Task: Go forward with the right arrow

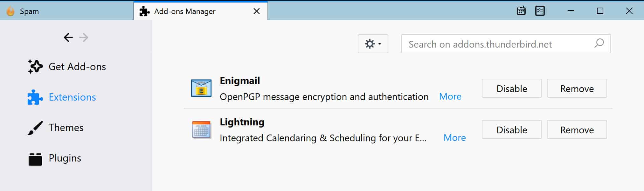Action: 84,37
